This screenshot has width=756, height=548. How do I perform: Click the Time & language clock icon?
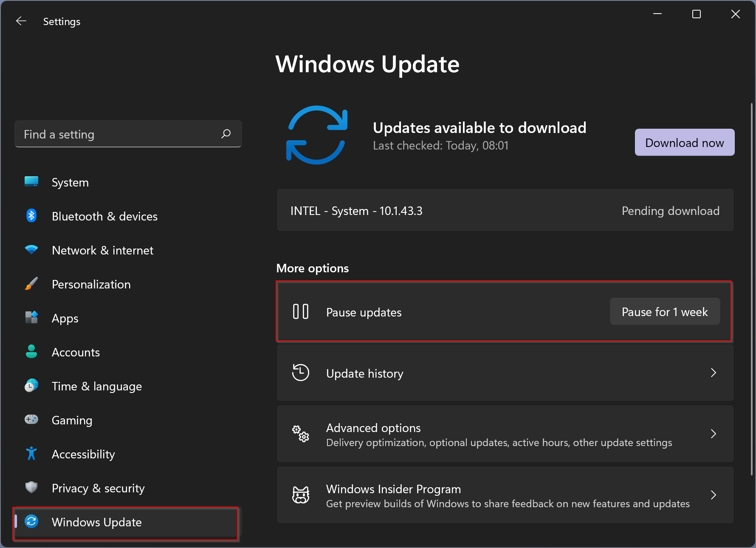click(31, 385)
